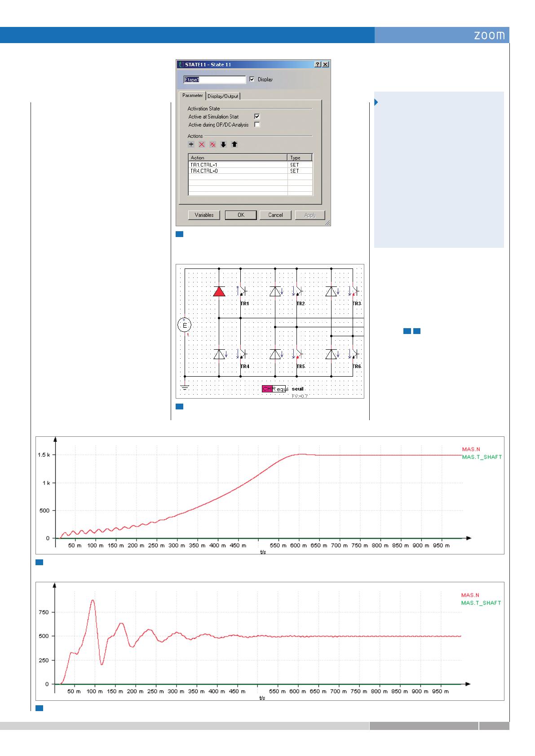This screenshot has width=535, height=756.
Task: Click the Variables button
Action: click(204, 215)
